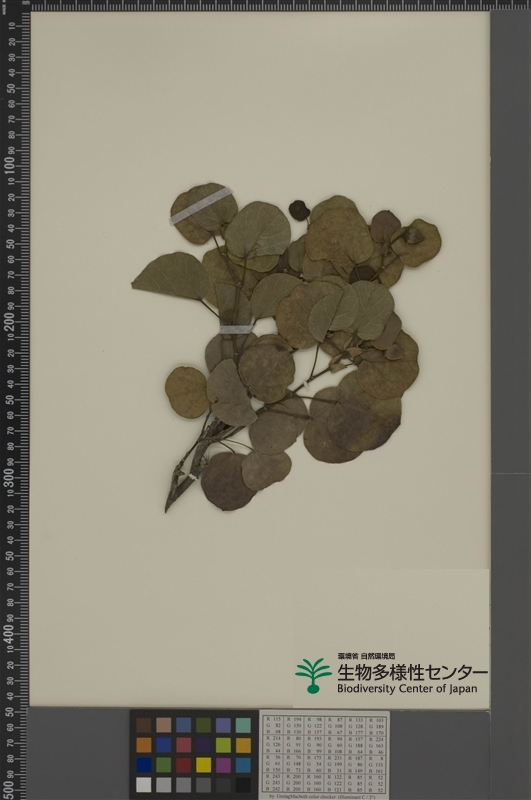Click the 100 mark on the ruler

(x=9, y=165)
